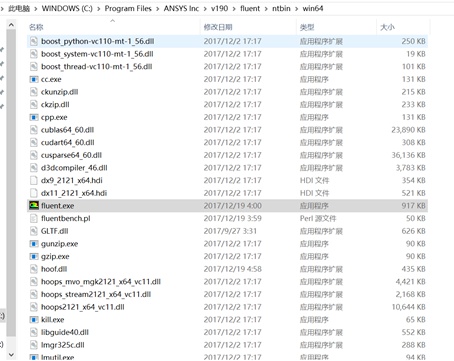Click the hoops_mvo_mgk2121_x64_vc11.dll icon
The image size is (454, 361).
[34, 282]
